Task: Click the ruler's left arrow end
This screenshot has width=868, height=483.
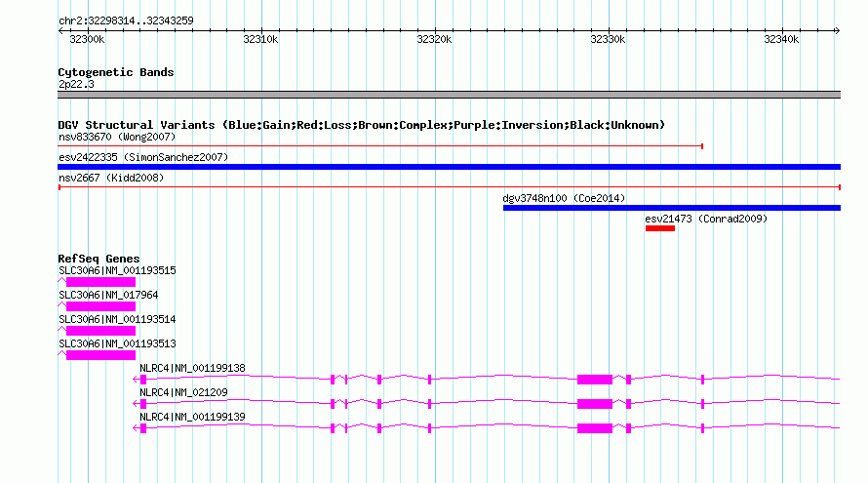Action: [60, 31]
